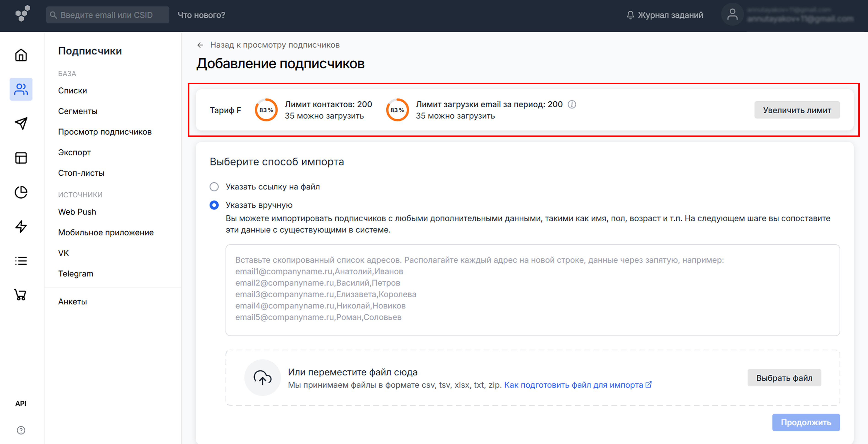Open the shopping cart icon
Viewport: 868px width, 444px height.
21,295
